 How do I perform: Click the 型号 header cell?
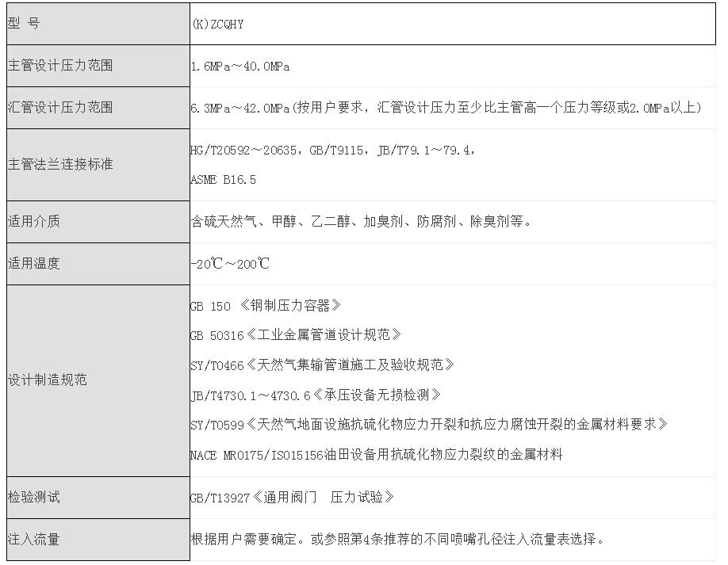click(x=97, y=24)
